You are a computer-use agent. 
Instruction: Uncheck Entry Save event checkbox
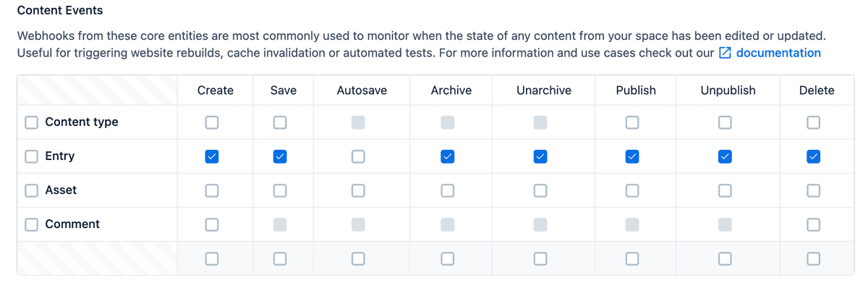[x=280, y=156]
